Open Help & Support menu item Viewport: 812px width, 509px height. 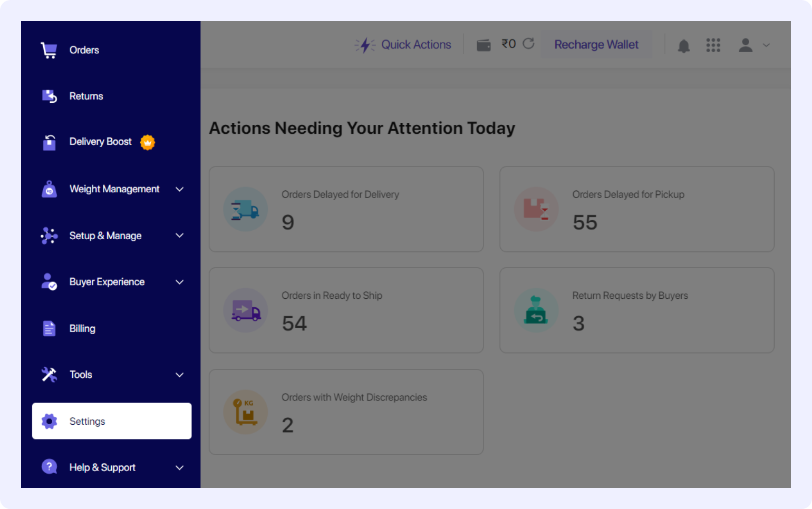pos(102,467)
